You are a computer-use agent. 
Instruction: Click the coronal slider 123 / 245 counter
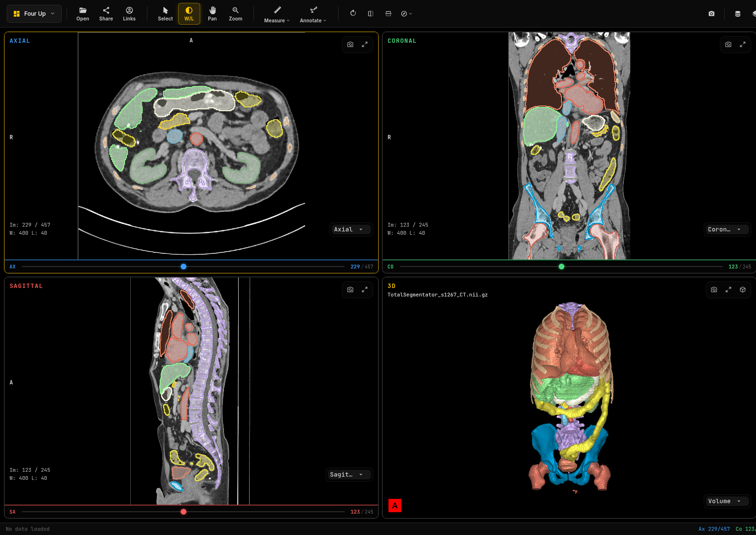tap(740, 267)
